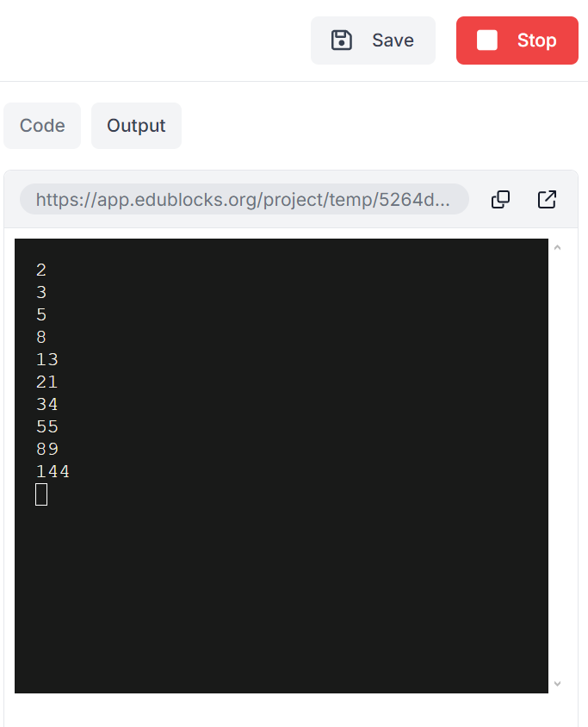Click the blinking terminal cursor block
Viewport: 588px width, 727px height.
(41, 494)
